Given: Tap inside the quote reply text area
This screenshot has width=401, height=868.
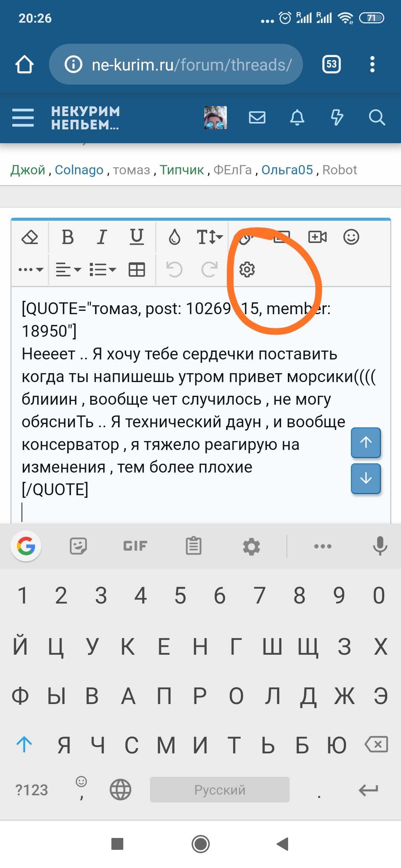Looking at the screenshot, I should point(201,405).
